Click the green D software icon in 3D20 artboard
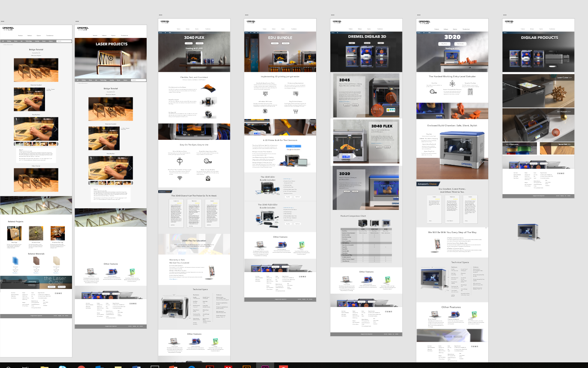588x368 pixels. (474, 314)
